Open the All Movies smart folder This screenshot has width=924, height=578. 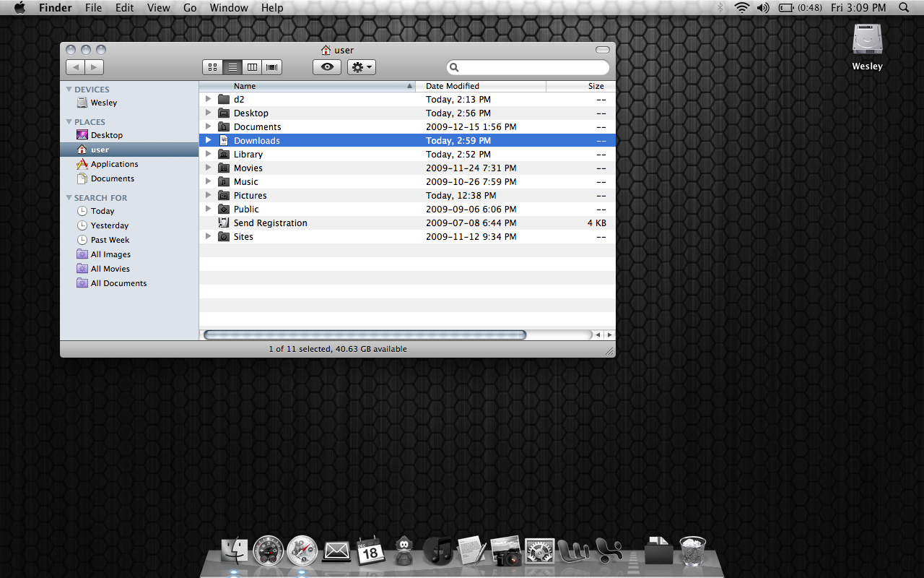129,269
